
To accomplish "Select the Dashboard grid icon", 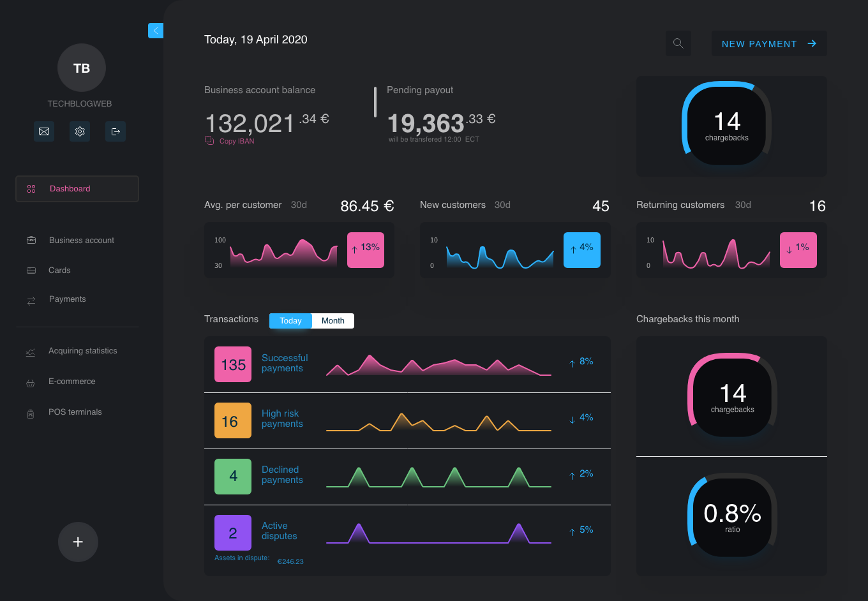I will (x=31, y=188).
